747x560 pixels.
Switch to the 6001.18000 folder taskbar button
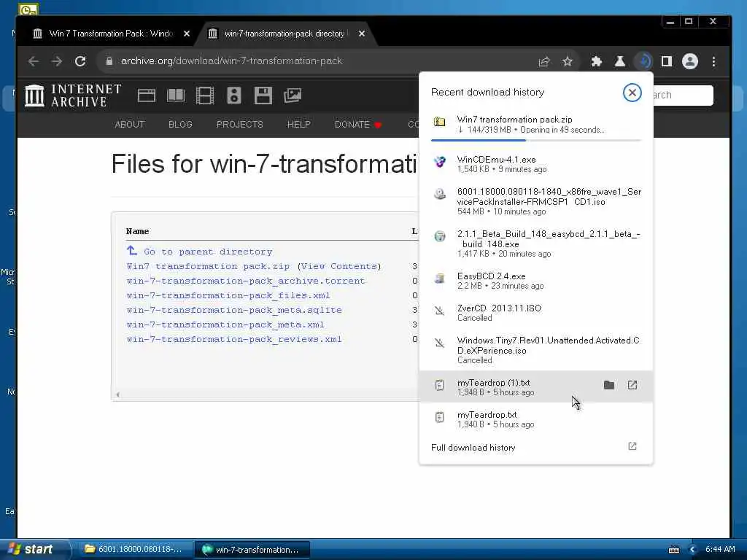coord(134,549)
